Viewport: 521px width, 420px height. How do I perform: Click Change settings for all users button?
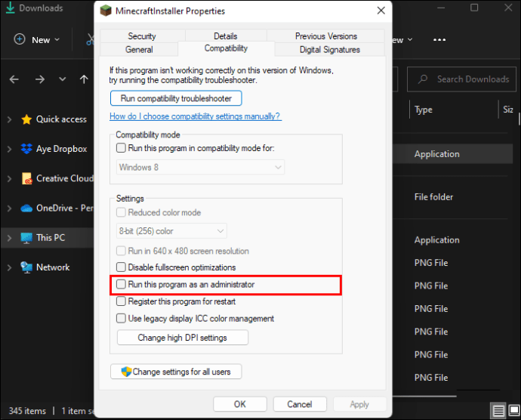click(176, 372)
